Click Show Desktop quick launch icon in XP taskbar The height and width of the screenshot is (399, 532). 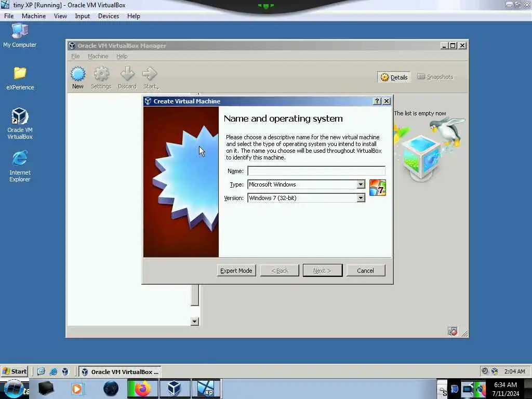click(x=41, y=371)
